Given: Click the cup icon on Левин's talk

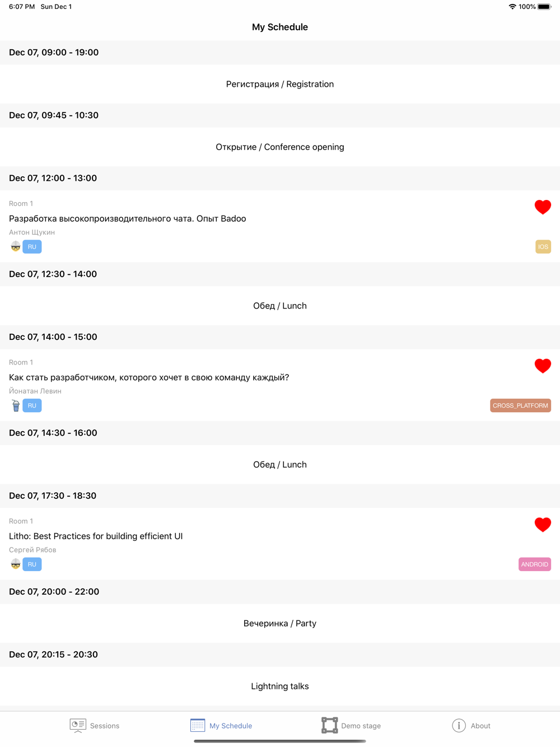Looking at the screenshot, I should [x=16, y=405].
